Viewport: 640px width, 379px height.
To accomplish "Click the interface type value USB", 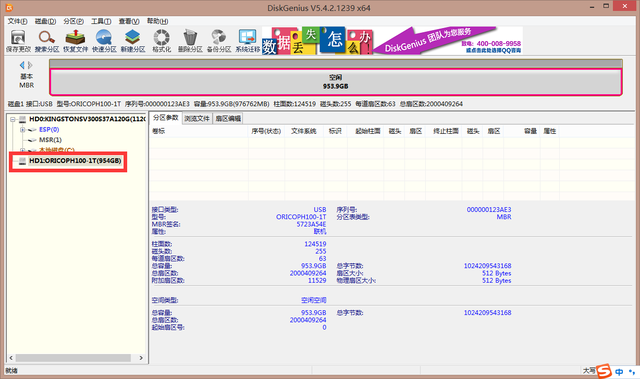I will 320,210.
